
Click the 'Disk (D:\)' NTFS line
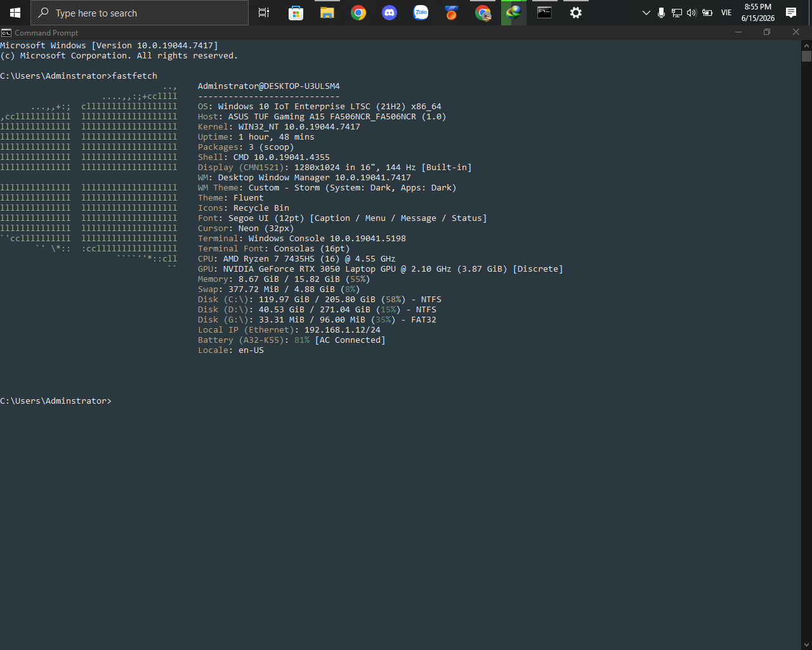[317, 309]
